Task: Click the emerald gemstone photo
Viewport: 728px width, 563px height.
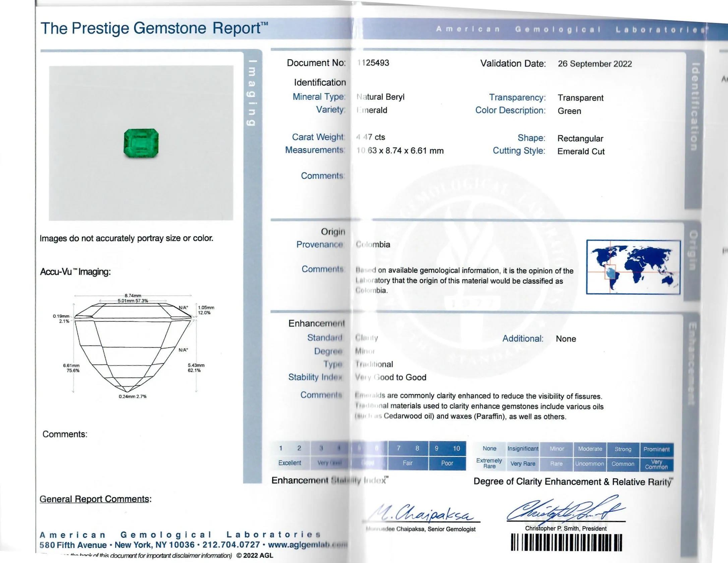Action: [141, 143]
